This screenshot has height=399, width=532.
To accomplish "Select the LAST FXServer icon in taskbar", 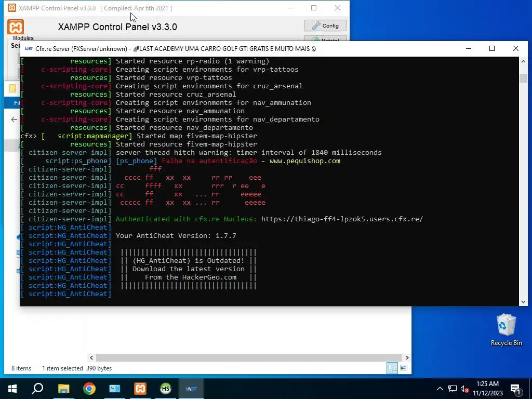I will (x=191, y=389).
